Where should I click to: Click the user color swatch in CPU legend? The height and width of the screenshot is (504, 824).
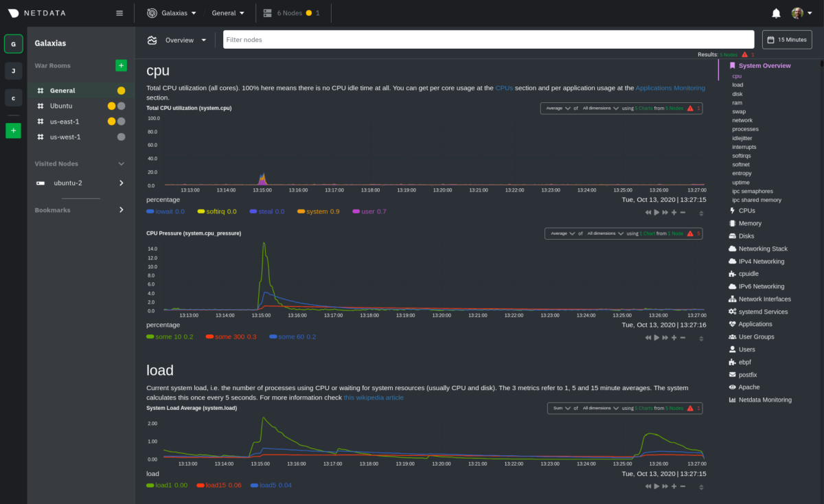point(356,211)
